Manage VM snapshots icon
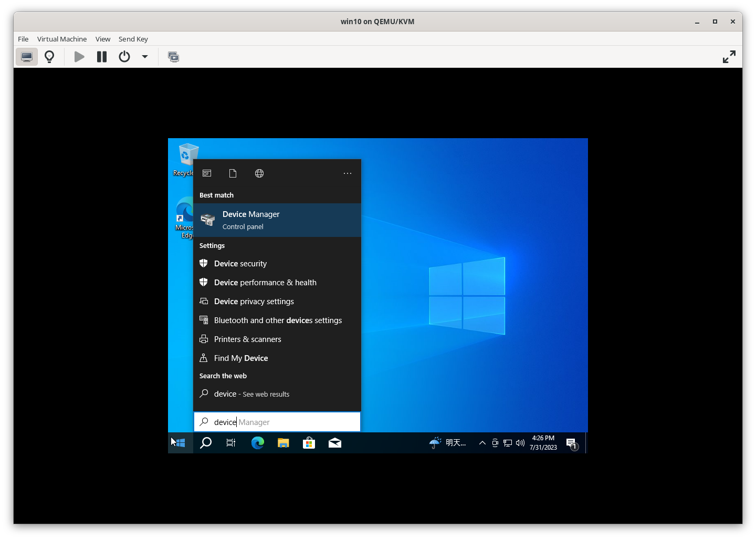The width and height of the screenshot is (756, 539). [173, 57]
